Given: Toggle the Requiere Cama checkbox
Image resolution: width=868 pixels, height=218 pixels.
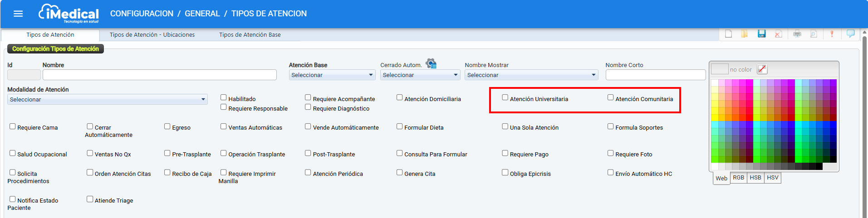Looking at the screenshot, I should [x=13, y=126].
